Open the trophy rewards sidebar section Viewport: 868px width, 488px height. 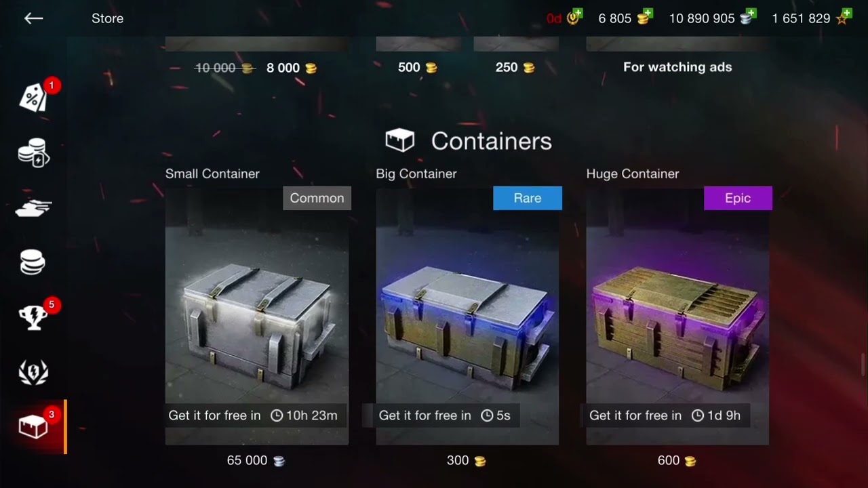coord(33,317)
